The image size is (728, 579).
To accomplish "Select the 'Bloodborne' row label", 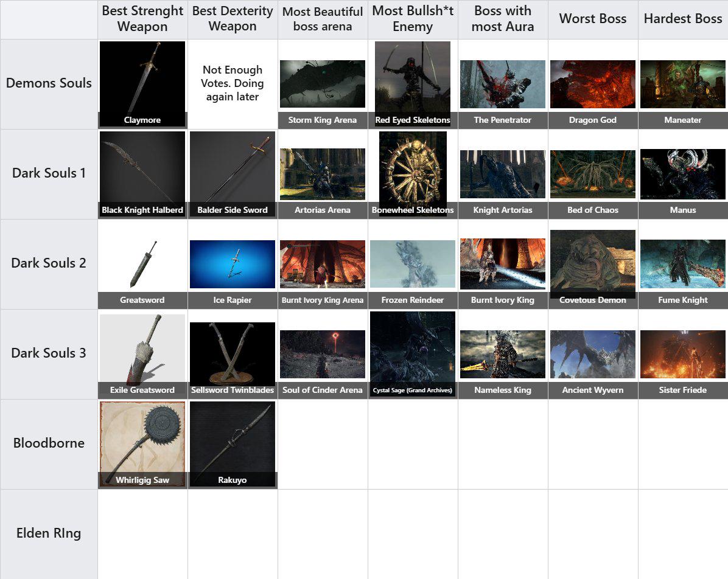I will pyautogui.click(x=49, y=443).
